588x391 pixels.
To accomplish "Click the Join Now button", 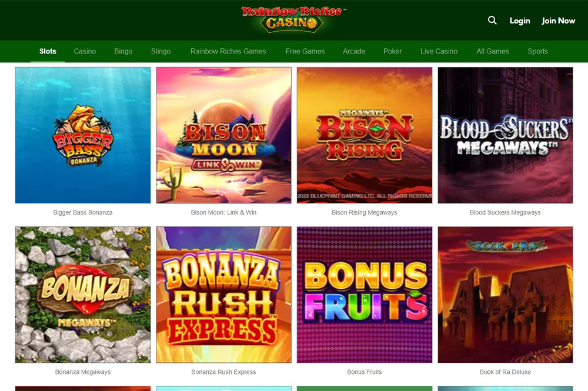I will coord(558,21).
